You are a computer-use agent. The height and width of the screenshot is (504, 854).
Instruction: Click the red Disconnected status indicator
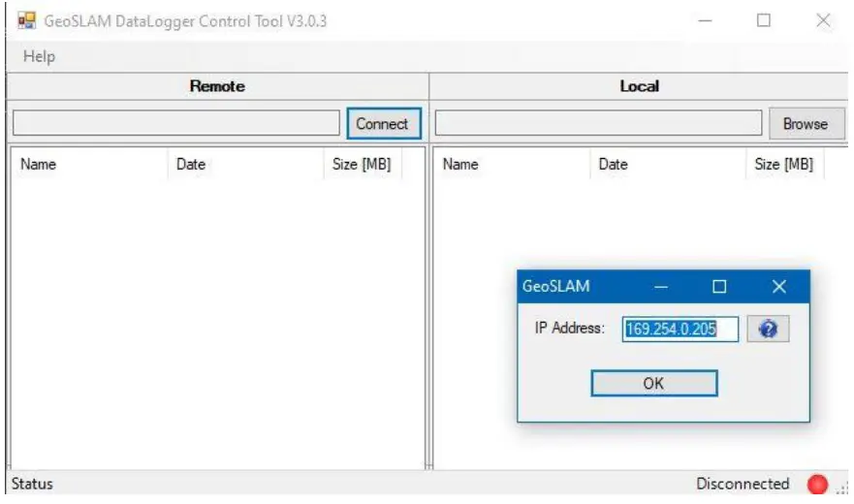click(817, 484)
